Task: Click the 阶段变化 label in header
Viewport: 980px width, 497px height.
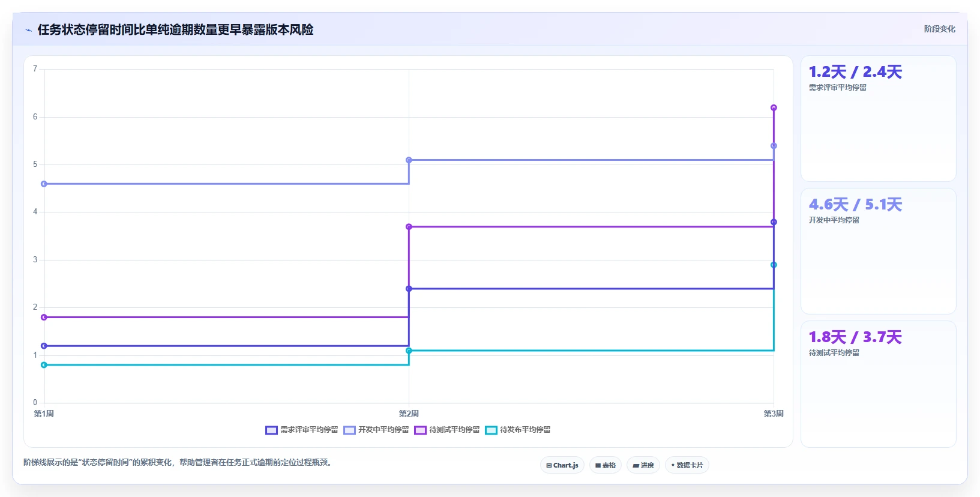Action: 939,29
